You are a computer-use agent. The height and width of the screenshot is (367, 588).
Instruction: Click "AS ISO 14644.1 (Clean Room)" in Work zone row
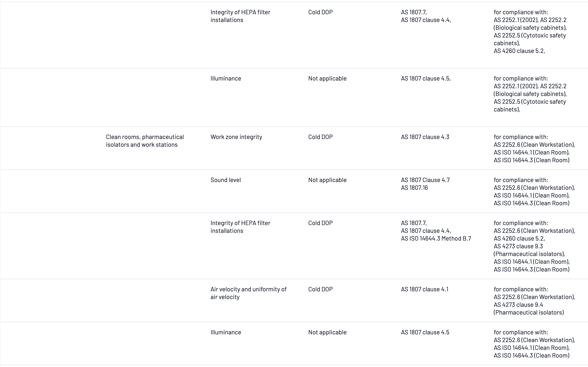531,152
